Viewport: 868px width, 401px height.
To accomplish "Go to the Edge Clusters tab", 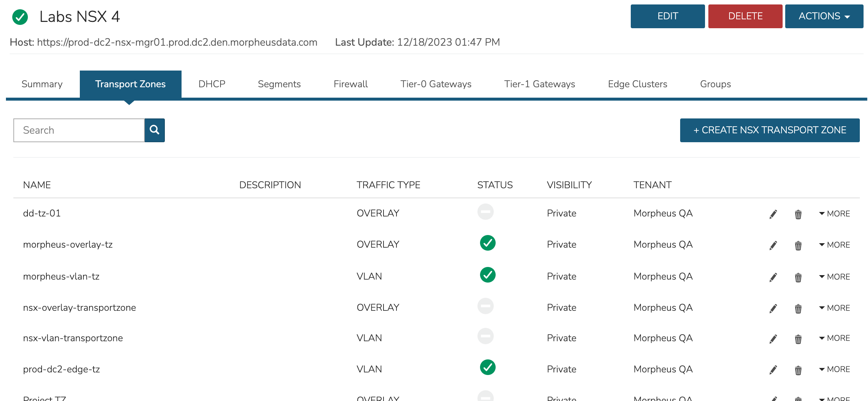I will pos(637,84).
